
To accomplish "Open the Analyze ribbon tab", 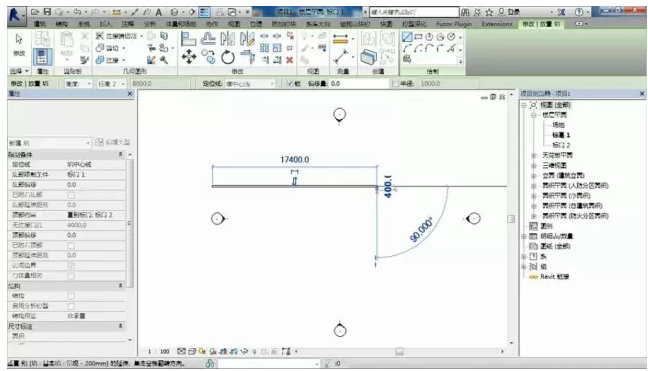I will pos(150,24).
